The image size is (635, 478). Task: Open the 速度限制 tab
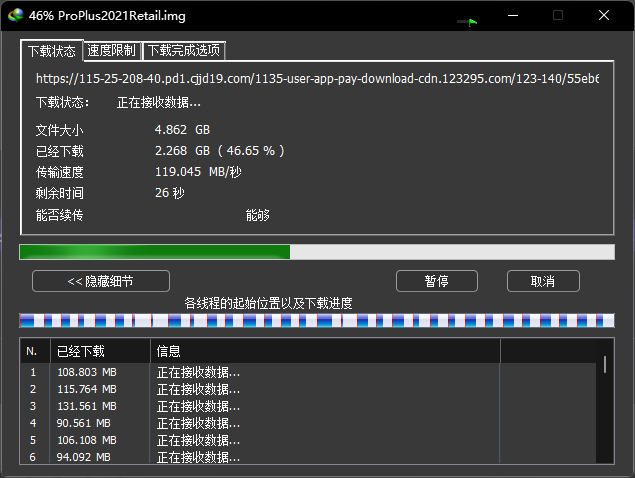click(x=112, y=50)
